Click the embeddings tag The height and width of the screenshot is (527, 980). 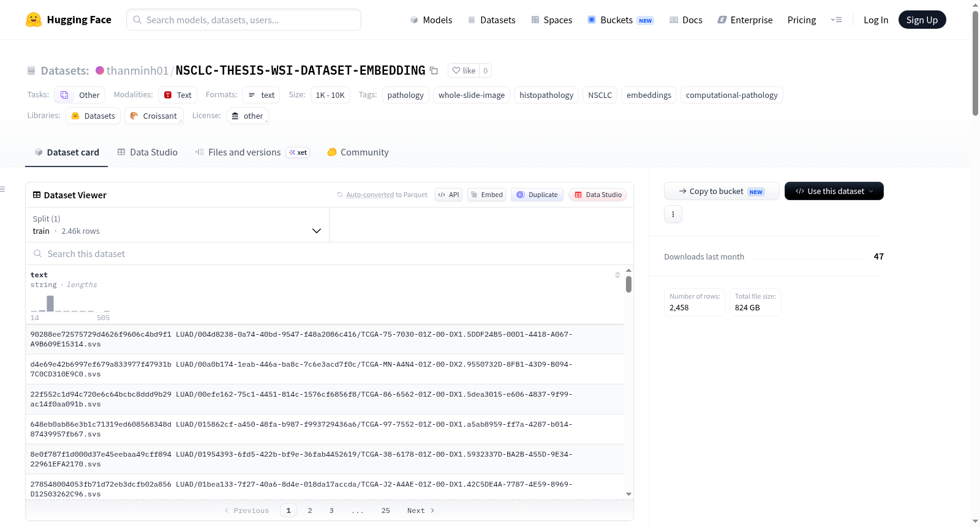[x=649, y=95]
